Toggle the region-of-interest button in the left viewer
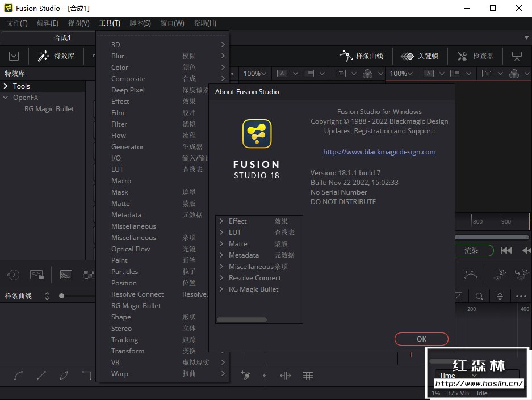This screenshot has width=532, height=400. click(341, 74)
